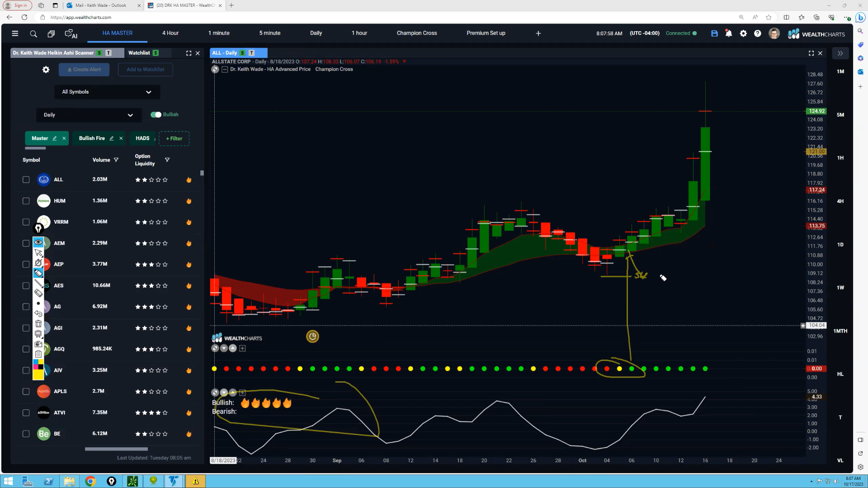
Task: Add a pane in the dots indicator panel
Action: coord(242,348)
